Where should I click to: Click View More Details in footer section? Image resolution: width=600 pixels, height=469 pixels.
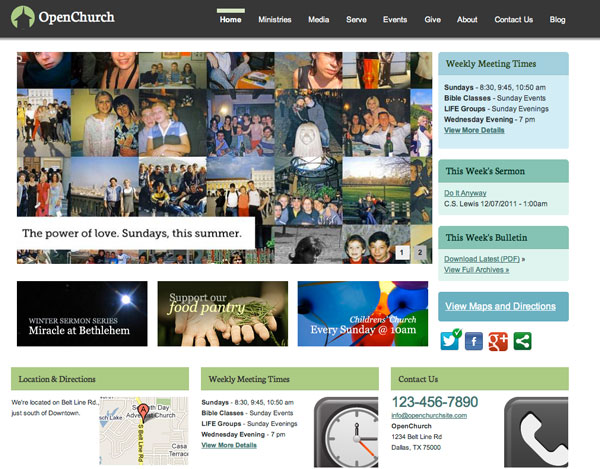pyautogui.click(x=229, y=445)
